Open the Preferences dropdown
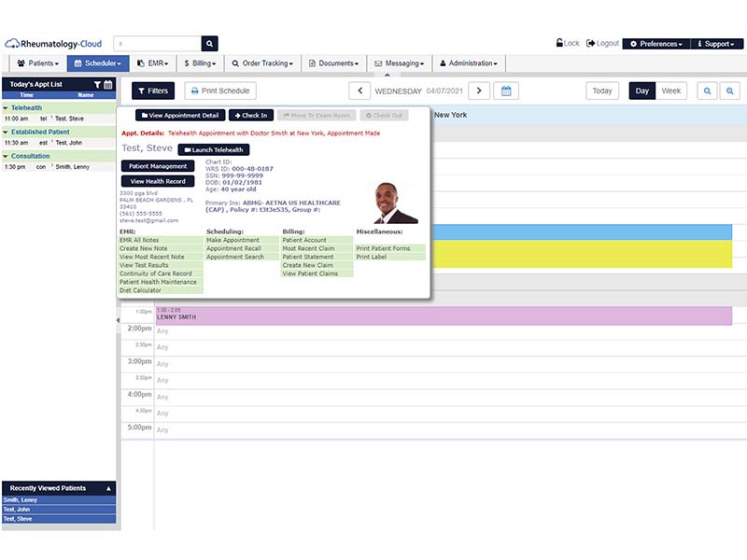Viewport: 747px width, 560px height. coord(656,44)
